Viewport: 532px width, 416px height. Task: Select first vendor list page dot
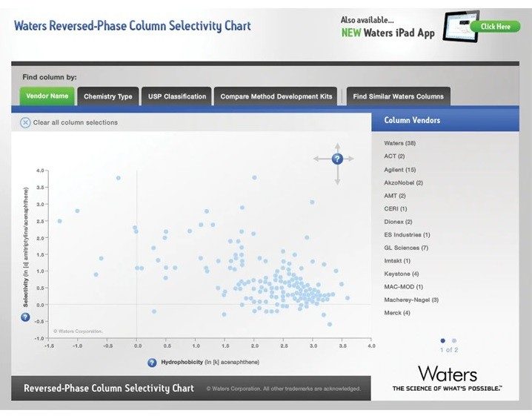[443, 341]
